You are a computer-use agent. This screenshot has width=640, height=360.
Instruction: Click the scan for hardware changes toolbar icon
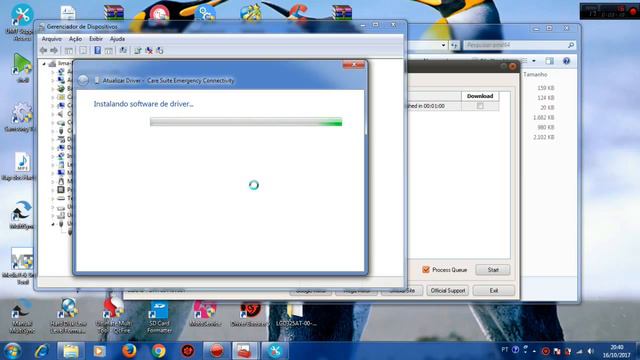pos(160,51)
